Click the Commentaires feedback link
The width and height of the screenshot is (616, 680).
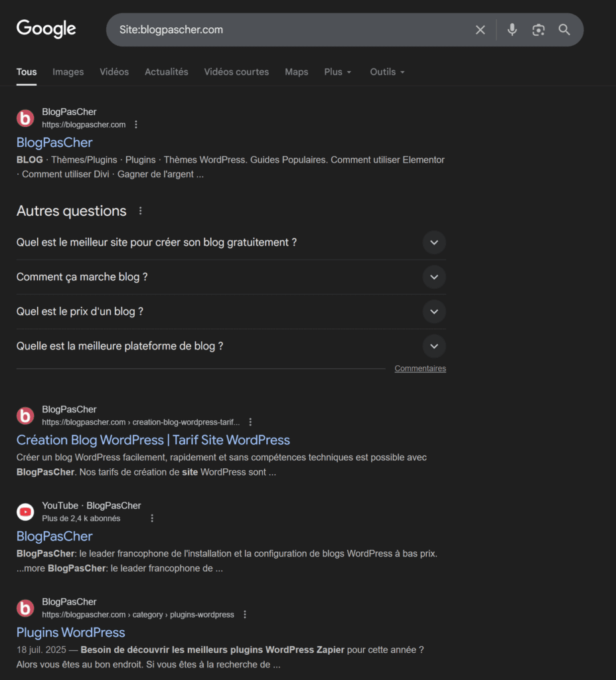[x=420, y=369]
